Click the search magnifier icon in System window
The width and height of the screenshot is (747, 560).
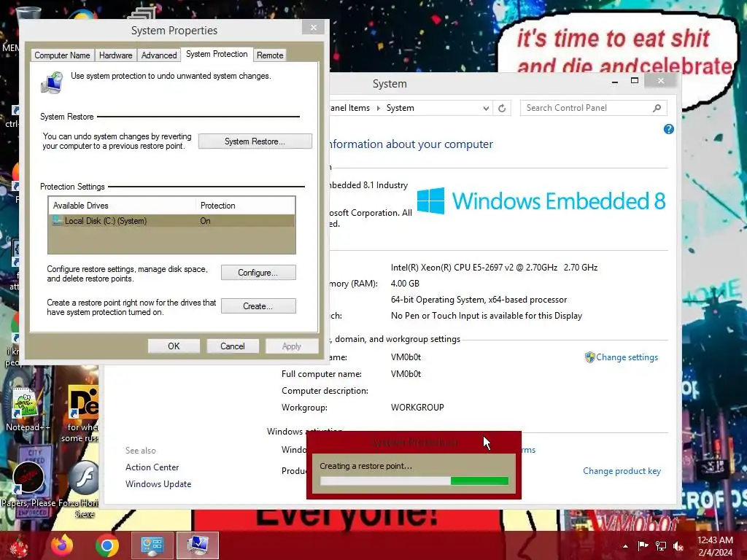[657, 108]
